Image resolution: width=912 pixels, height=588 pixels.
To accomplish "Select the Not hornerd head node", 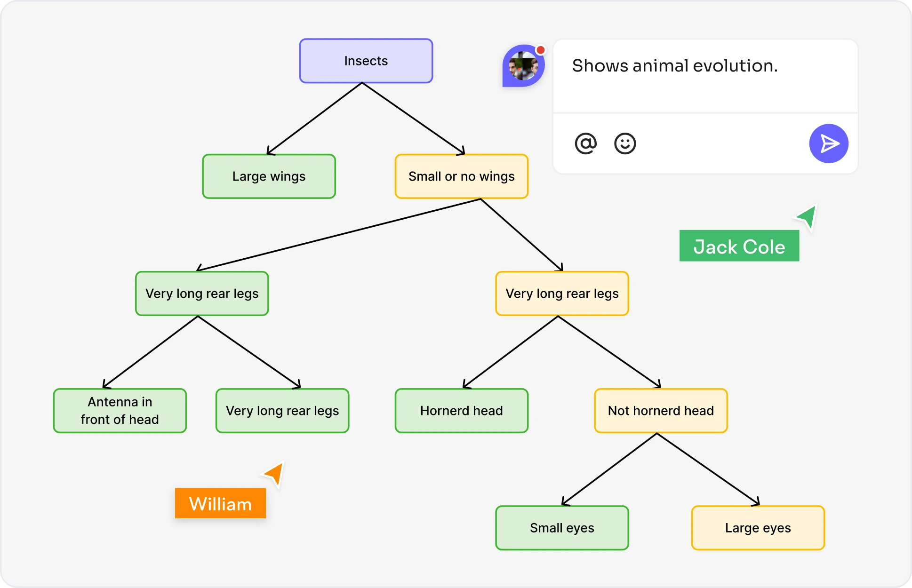I will [x=661, y=411].
